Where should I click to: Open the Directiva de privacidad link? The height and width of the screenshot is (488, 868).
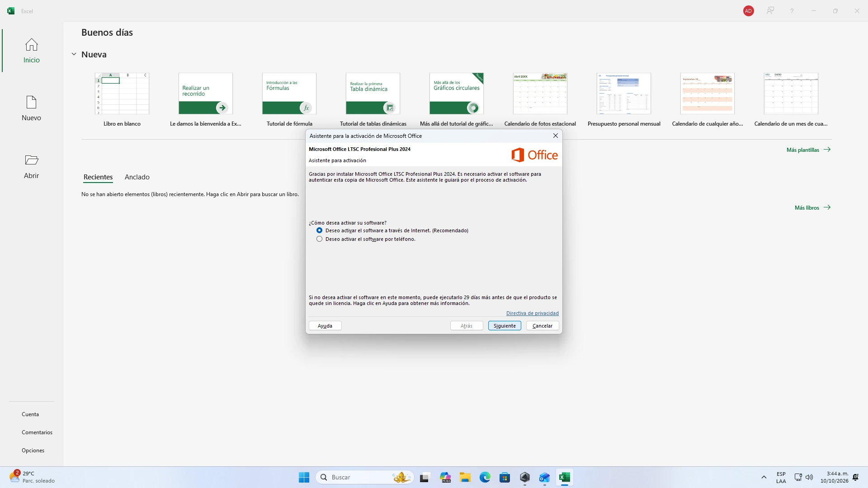pos(532,313)
